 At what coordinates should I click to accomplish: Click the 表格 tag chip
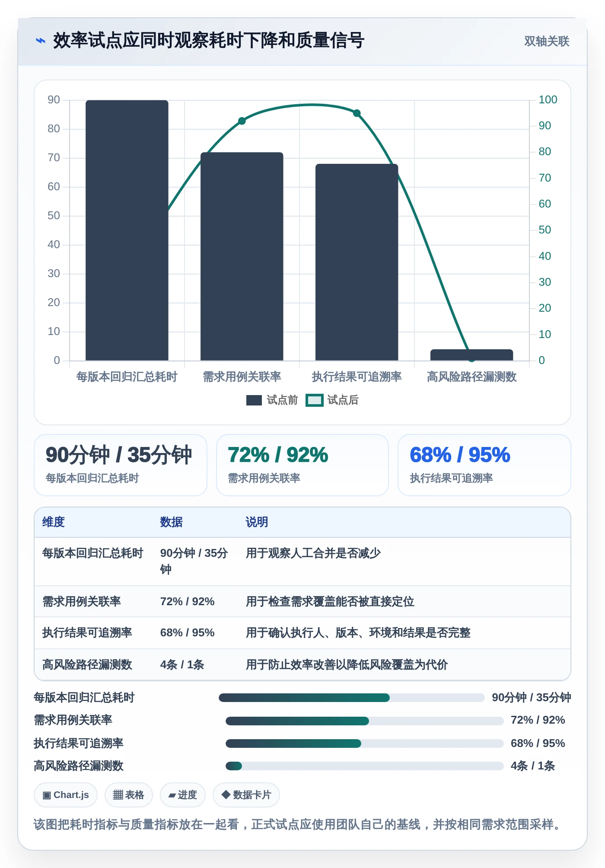(128, 795)
